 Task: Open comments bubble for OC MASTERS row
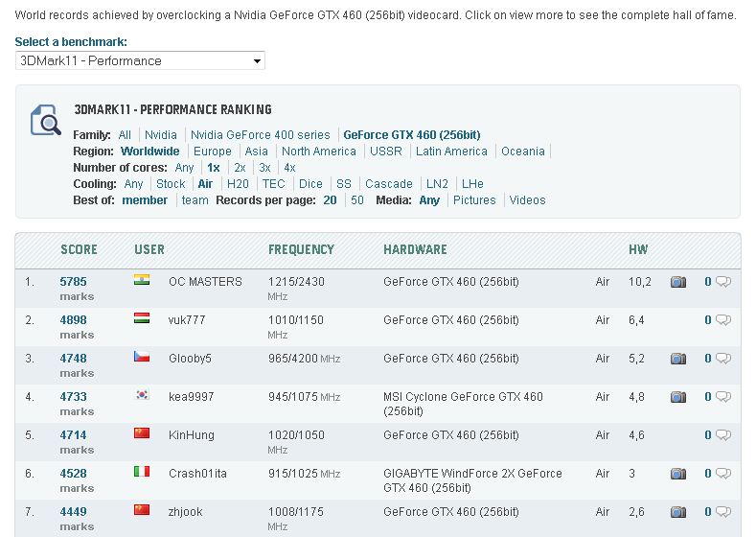723,282
